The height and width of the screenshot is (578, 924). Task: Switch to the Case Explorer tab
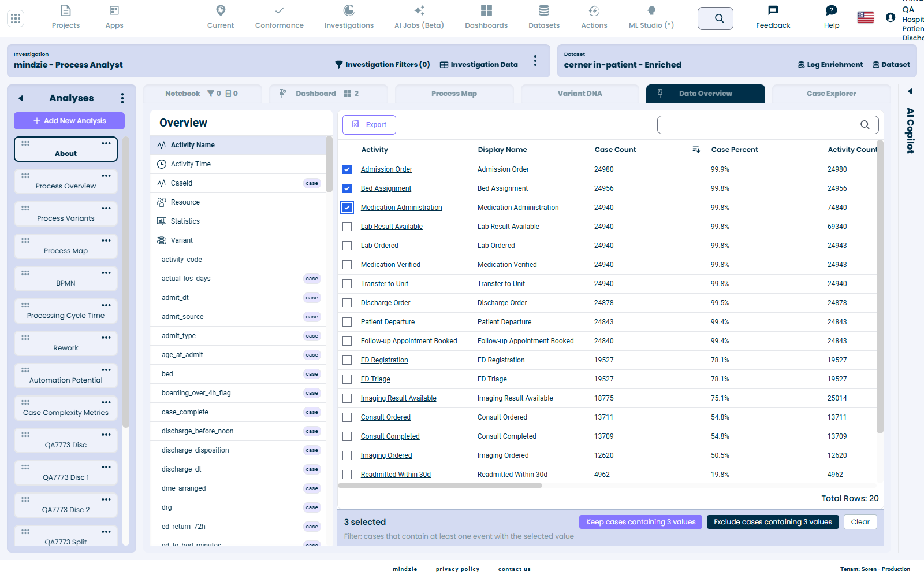coord(831,94)
